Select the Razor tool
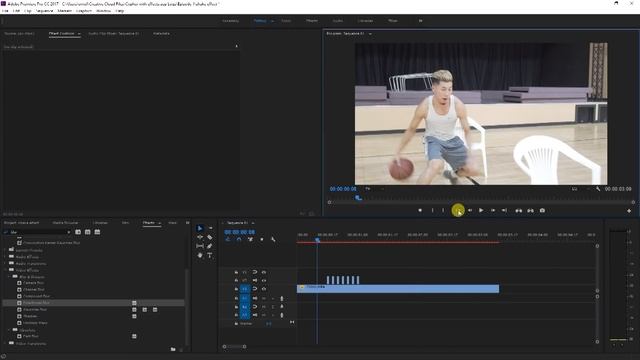640x360 pixels. pyautogui.click(x=210, y=237)
